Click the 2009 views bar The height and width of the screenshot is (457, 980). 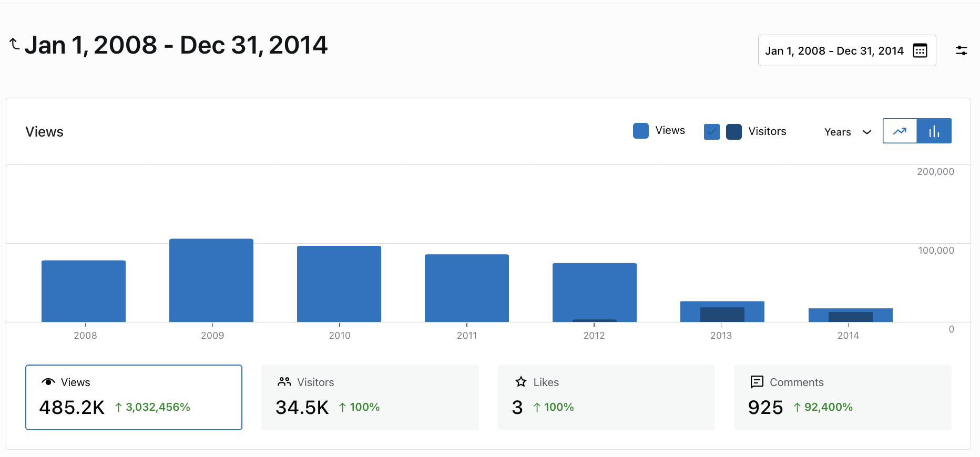(211, 281)
